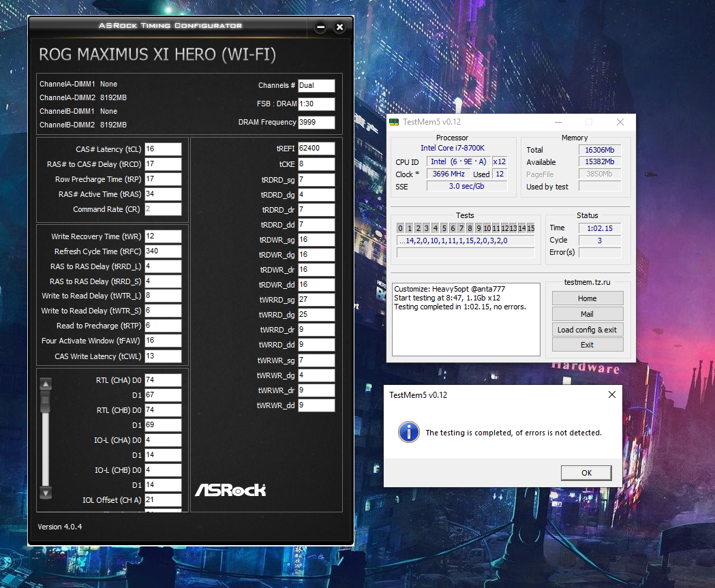Click Load config & exit button
The width and height of the screenshot is (715, 588).
[588, 330]
